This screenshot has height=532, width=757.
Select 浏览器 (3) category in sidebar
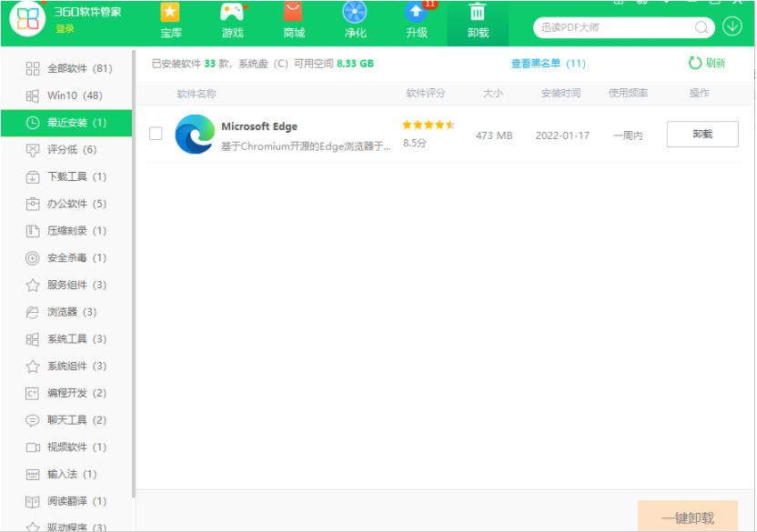(x=68, y=312)
